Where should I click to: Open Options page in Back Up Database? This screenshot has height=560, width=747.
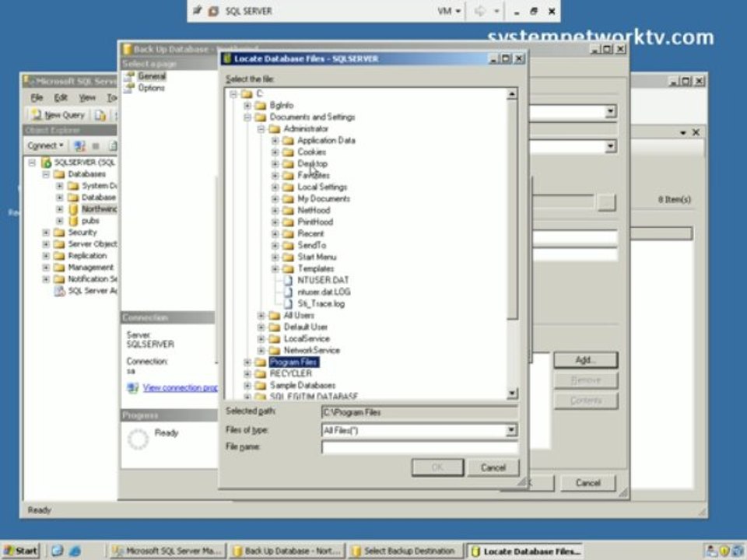[151, 88]
